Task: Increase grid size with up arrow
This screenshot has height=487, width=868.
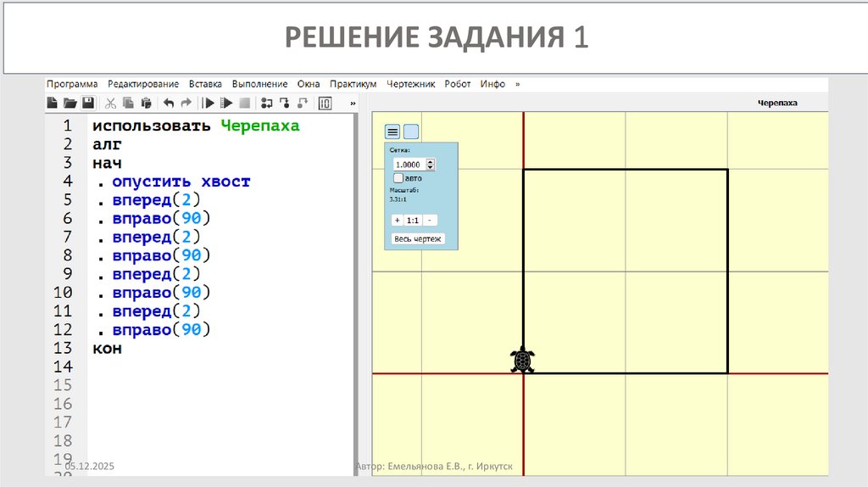Action: [x=430, y=161]
